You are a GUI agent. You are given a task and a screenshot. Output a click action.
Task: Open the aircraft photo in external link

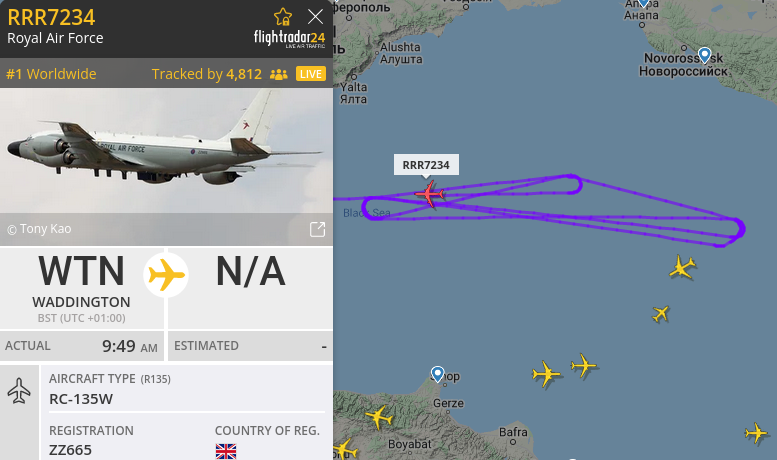318,229
